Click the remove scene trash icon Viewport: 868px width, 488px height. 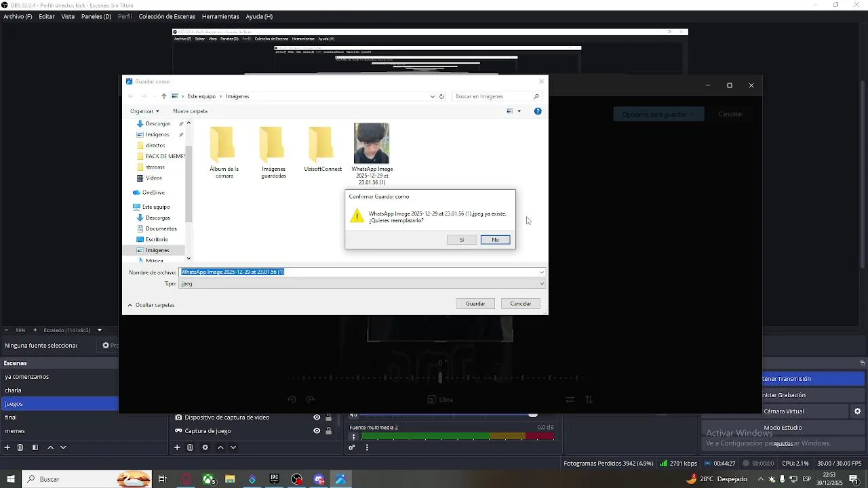[20, 447]
